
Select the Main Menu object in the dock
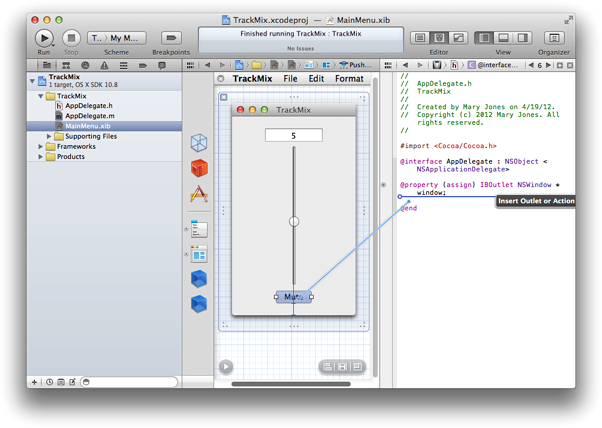pos(199,229)
